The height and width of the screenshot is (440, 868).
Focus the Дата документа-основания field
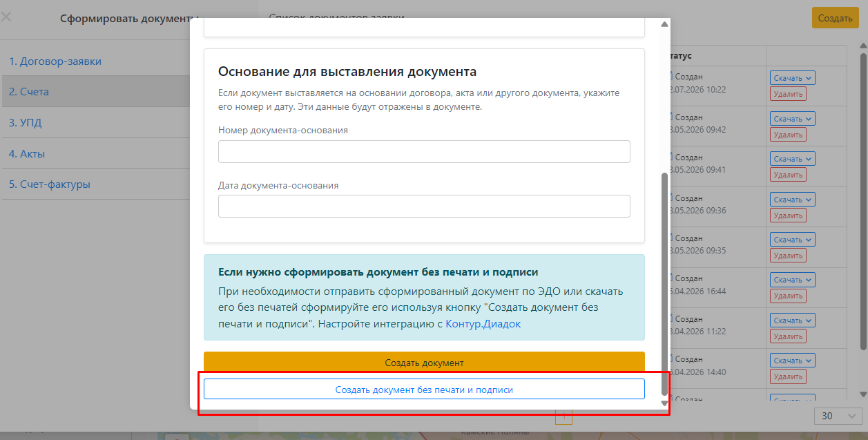point(424,206)
